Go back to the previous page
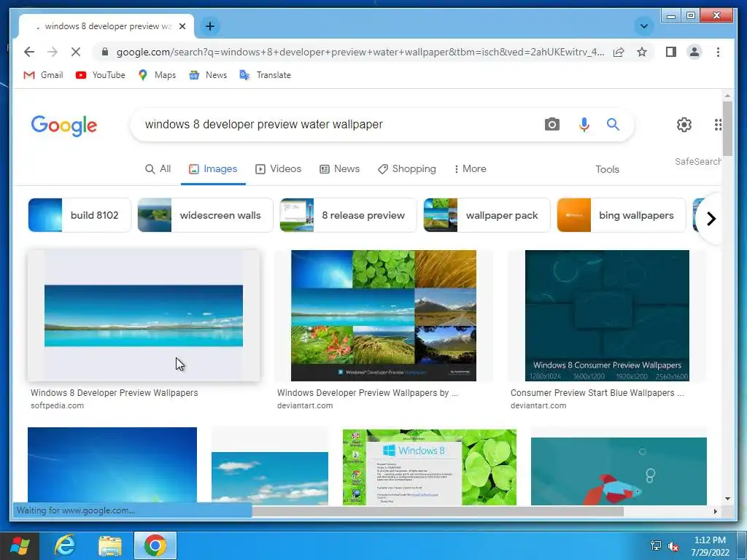This screenshot has width=747, height=560. 29,52
